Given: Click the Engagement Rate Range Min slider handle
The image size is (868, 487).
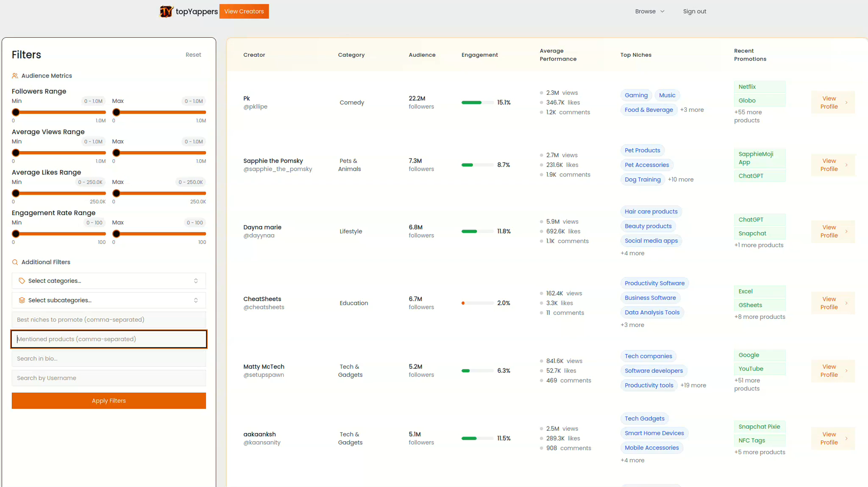Looking at the screenshot, I should click(16, 234).
